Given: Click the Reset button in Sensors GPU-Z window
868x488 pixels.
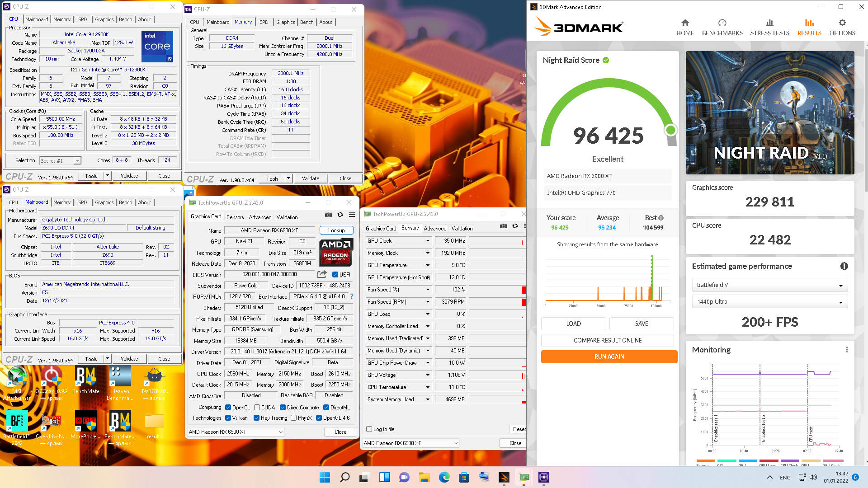Looking at the screenshot, I should click(519, 429).
